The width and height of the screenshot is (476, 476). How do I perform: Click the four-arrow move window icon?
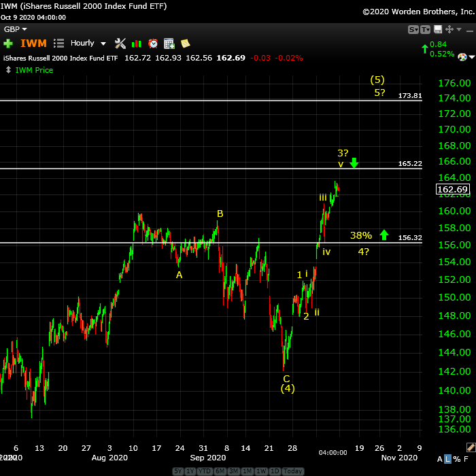point(449,29)
